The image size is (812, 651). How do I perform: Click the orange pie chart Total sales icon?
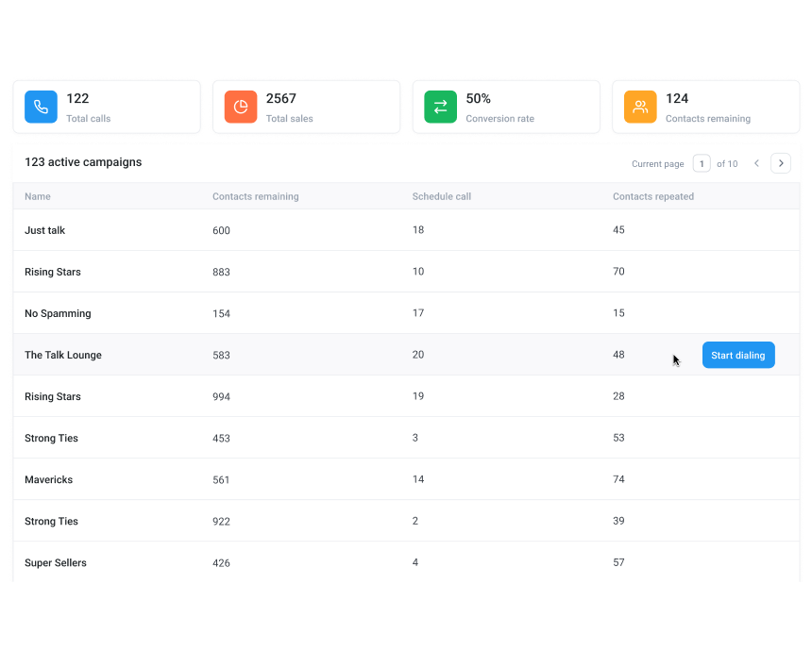[x=241, y=107]
